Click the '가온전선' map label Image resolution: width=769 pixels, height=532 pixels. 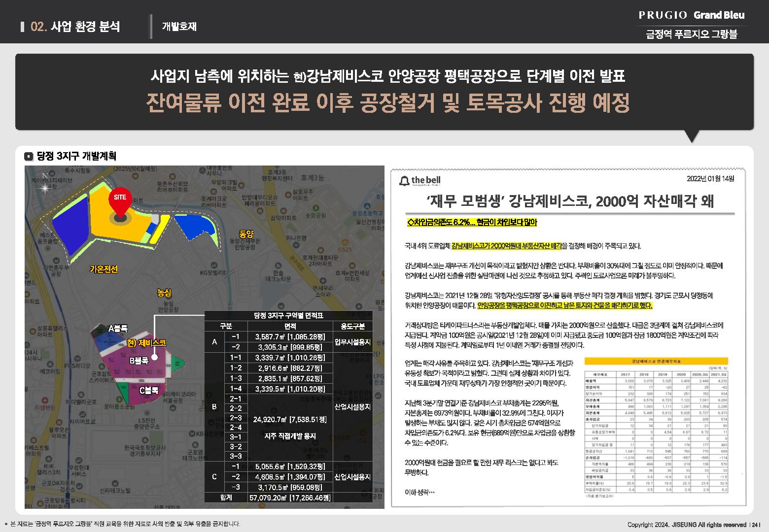pos(104,269)
